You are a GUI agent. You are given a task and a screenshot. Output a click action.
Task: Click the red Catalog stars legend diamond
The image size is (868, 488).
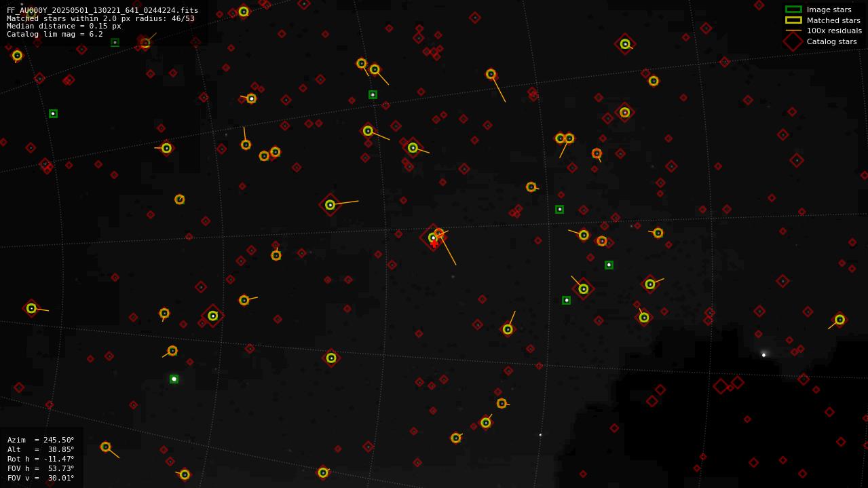[x=793, y=41]
